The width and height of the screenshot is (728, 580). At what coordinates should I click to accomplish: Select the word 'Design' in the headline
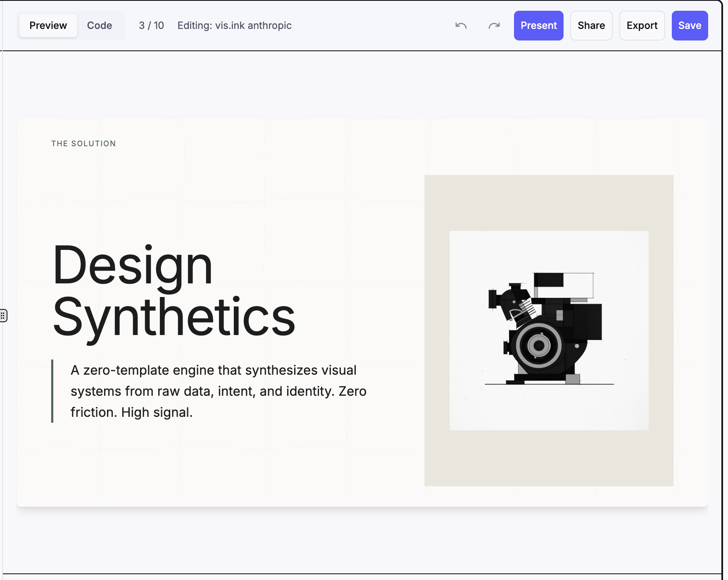pyautogui.click(x=132, y=266)
